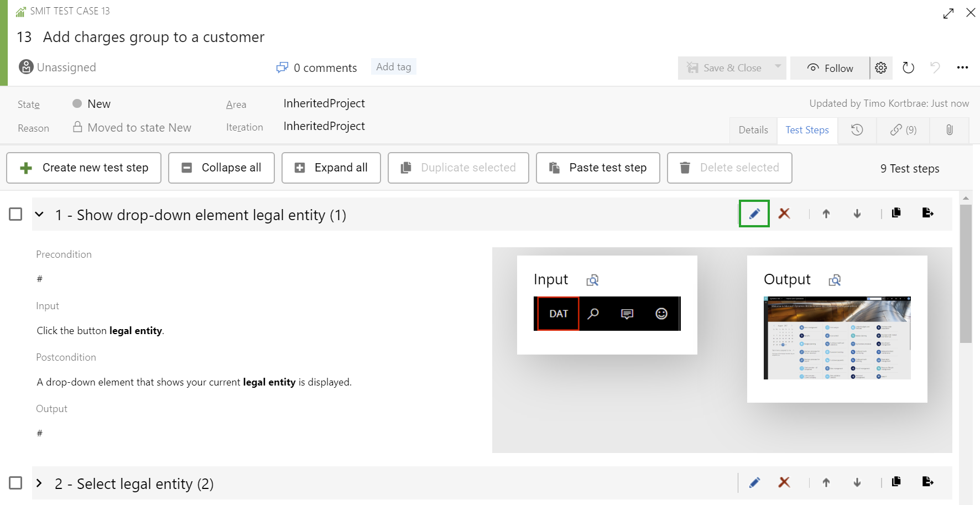Click Create new test step button
This screenshot has width=980, height=505.
point(84,168)
